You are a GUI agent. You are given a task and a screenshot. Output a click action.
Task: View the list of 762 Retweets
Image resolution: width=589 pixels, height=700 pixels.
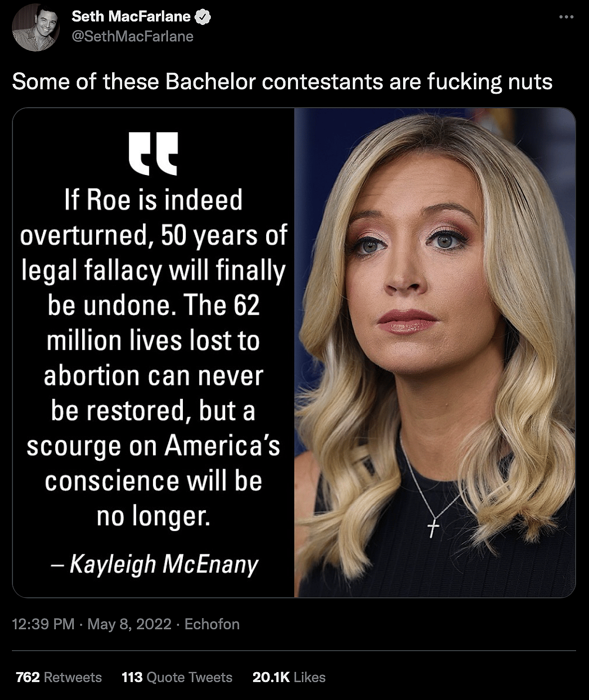59,677
